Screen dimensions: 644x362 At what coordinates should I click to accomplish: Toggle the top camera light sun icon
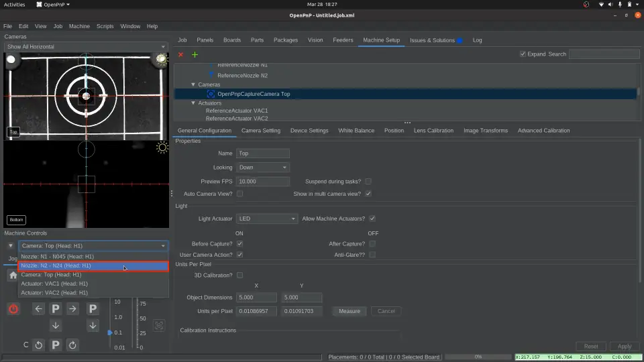[x=161, y=60]
